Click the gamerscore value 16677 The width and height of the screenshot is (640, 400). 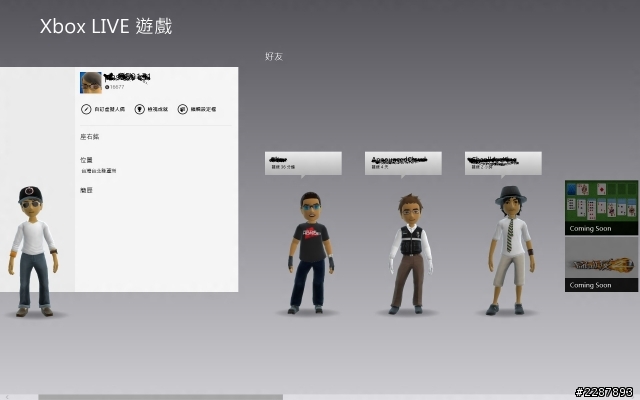pos(117,87)
